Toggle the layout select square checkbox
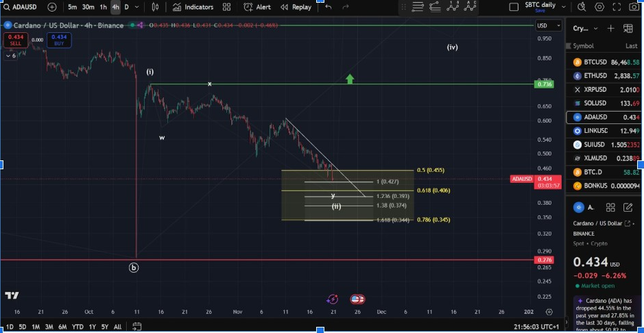The image size is (644, 333). pos(514,7)
